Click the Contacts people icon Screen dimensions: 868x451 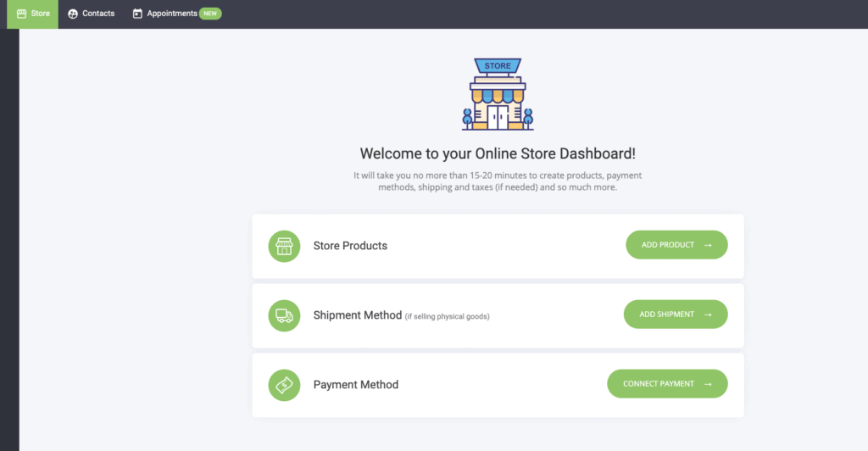73,14
